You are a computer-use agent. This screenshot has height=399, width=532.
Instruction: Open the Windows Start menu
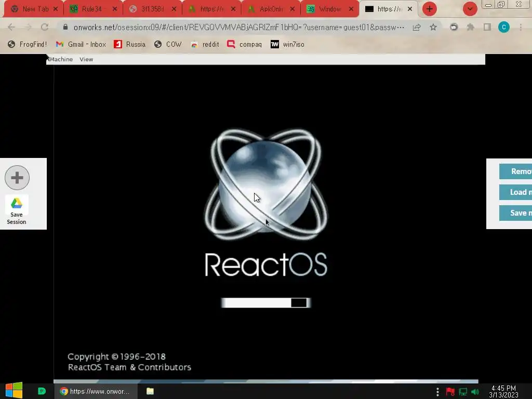pyautogui.click(x=14, y=391)
